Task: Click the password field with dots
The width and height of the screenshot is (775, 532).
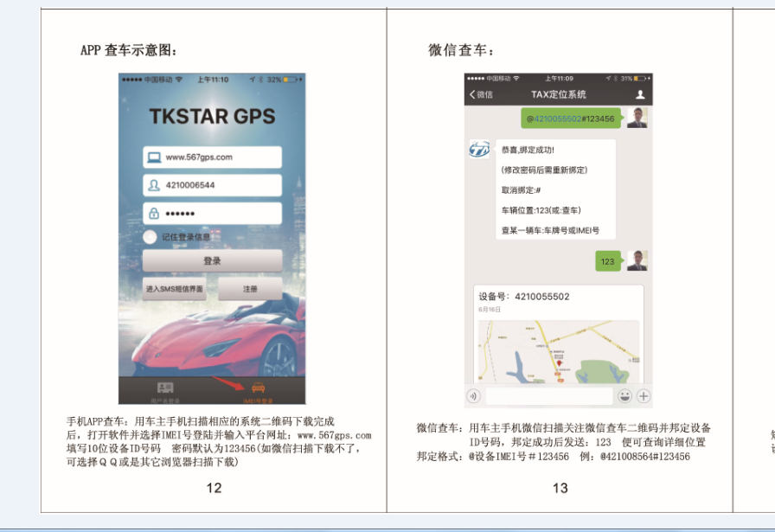Action: coord(213,214)
